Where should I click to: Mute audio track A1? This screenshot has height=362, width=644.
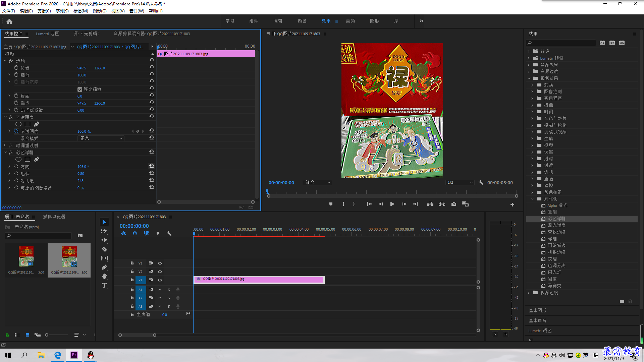(160, 290)
